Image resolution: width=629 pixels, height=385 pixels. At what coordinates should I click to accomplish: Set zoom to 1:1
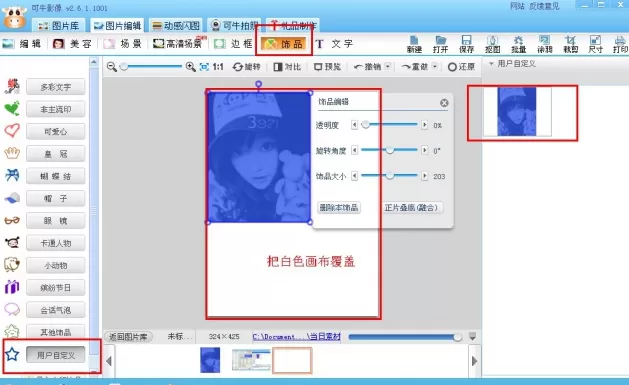[x=218, y=67]
